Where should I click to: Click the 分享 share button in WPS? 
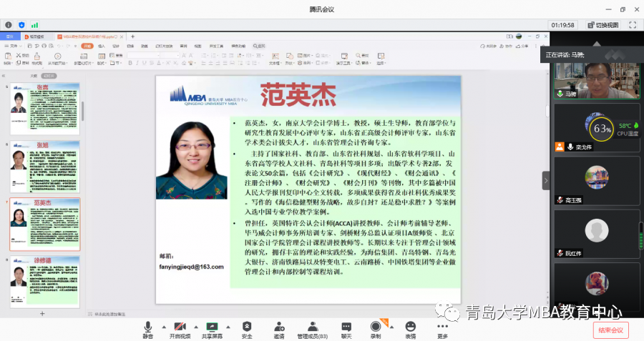(x=522, y=46)
